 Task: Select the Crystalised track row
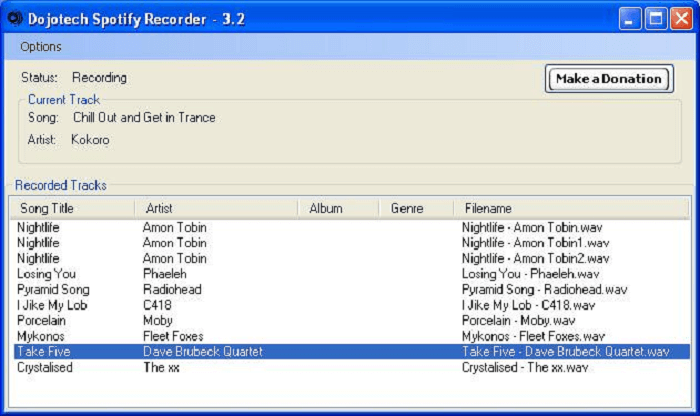click(x=351, y=367)
